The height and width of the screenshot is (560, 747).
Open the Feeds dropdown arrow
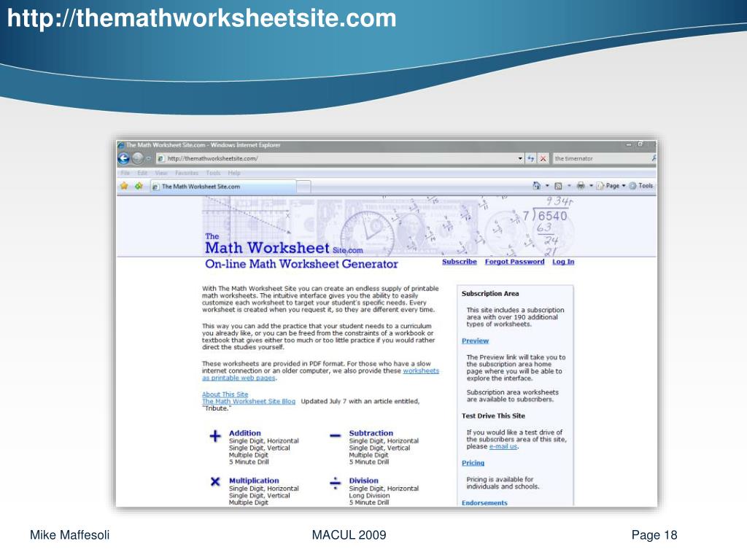569,186
